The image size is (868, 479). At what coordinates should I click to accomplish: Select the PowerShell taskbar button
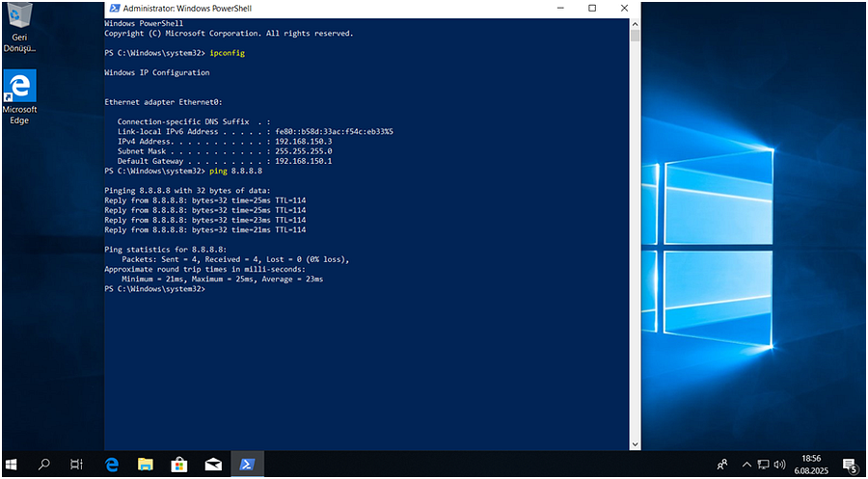pos(247,465)
